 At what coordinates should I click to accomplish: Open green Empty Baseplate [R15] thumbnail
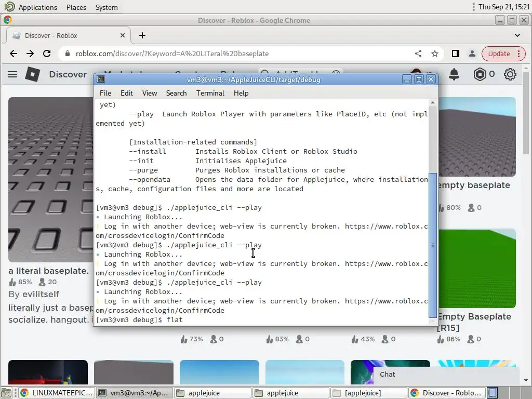477,269
